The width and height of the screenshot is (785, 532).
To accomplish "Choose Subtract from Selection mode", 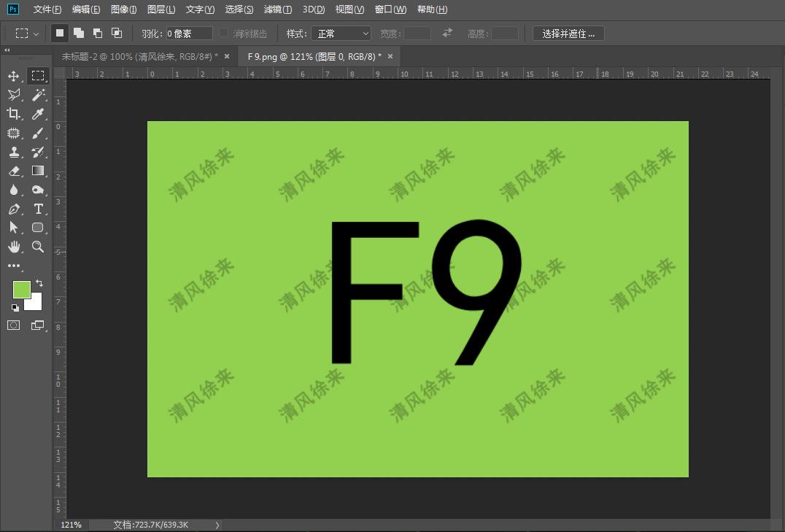I will (x=98, y=34).
